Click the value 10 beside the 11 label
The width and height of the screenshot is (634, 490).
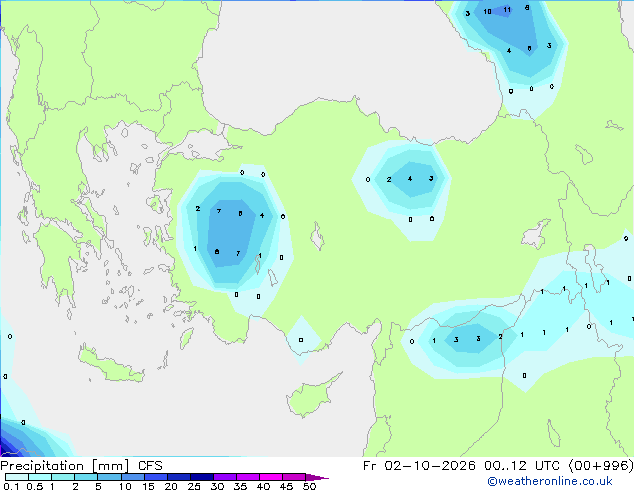tap(487, 12)
